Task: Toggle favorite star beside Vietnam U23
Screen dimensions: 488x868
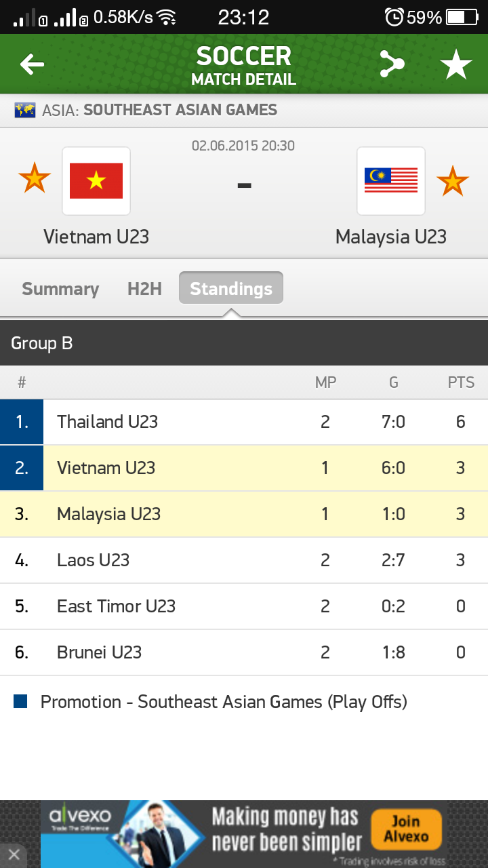Action: point(35,179)
